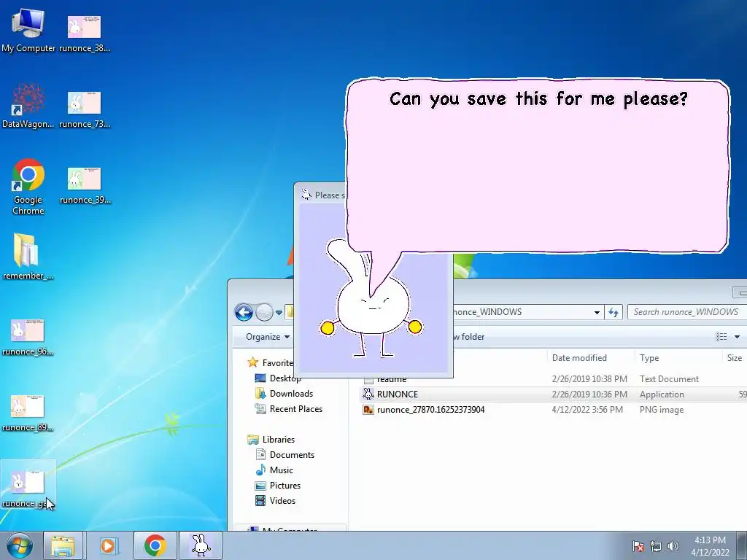Change view with the view icon button
The width and height of the screenshot is (747, 560).
point(721,337)
